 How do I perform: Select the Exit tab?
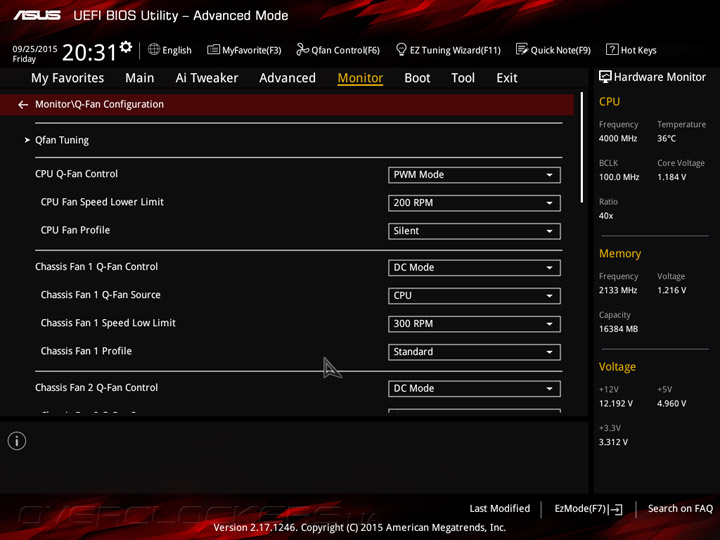[x=506, y=78]
